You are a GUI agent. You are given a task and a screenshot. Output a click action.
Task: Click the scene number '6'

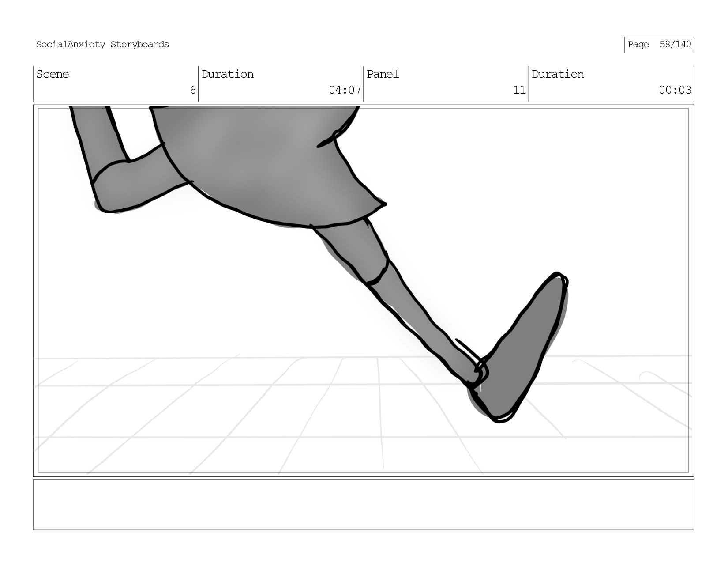(193, 90)
